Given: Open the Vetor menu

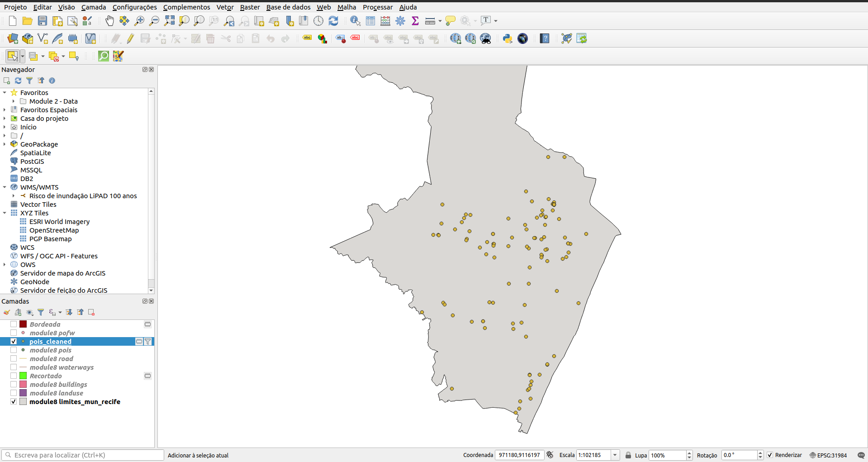Looking at the screenshot, I should (x=225, y=7).
